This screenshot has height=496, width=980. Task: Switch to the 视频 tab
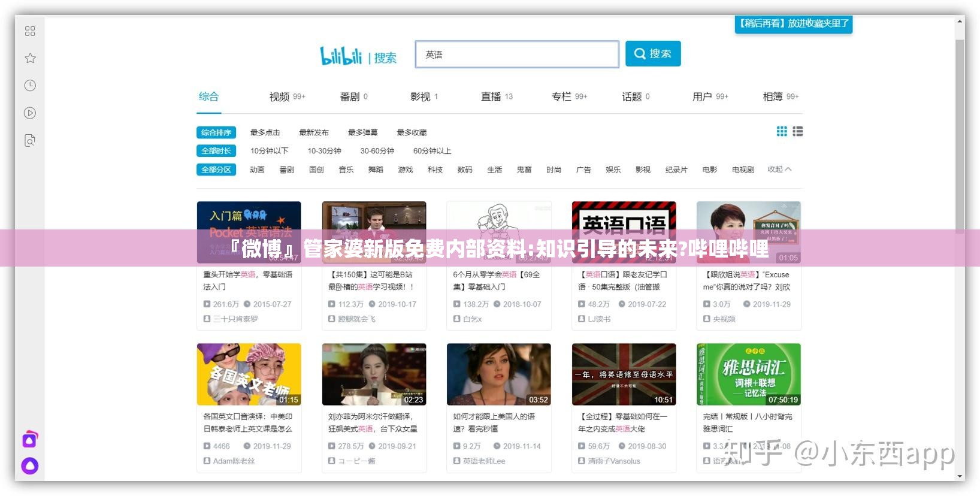pos(288,96)
